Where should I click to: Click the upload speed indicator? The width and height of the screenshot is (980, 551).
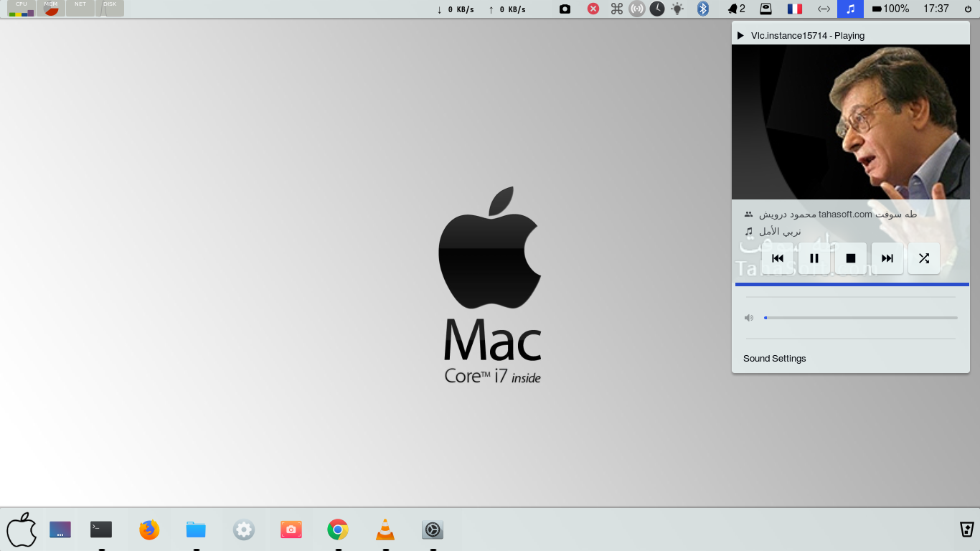click(507, 9)
